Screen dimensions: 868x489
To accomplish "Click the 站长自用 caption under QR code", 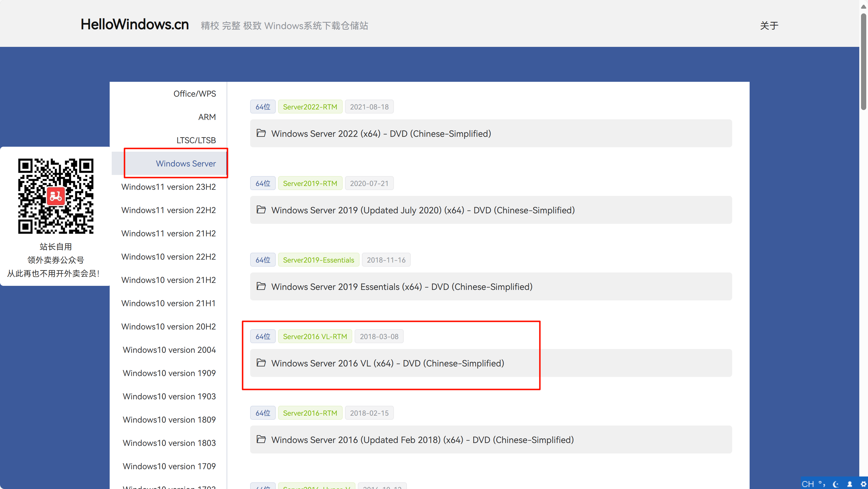I will (x=56, y=247).
